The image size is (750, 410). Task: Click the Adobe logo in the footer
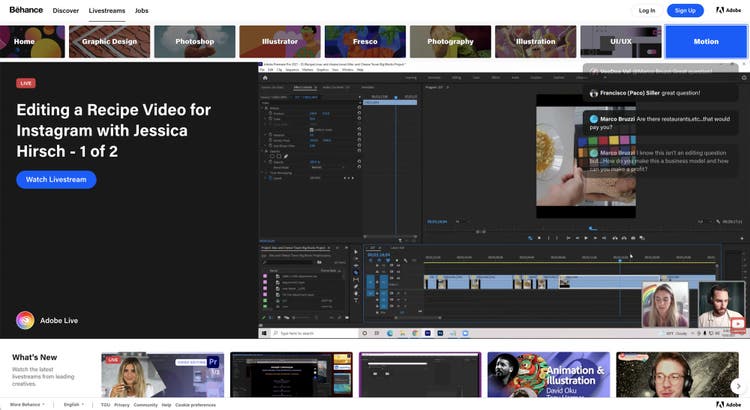click(728, 405)
